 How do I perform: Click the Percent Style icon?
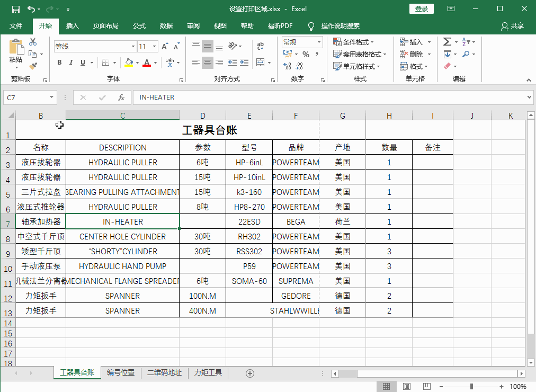point(306,54)
